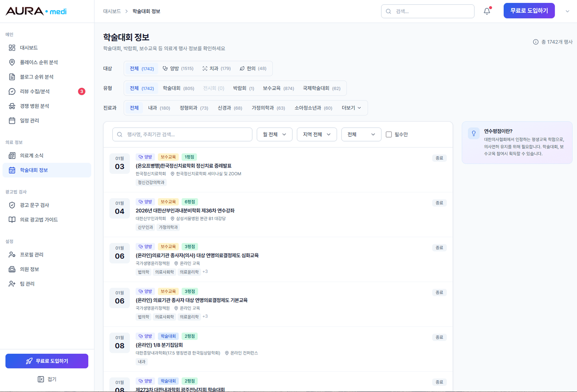Image resolution: width=577 pixels, height=392 pixels.
Task: Expand +3 tags on 심화교육 event
Action: tap(205, 271)
